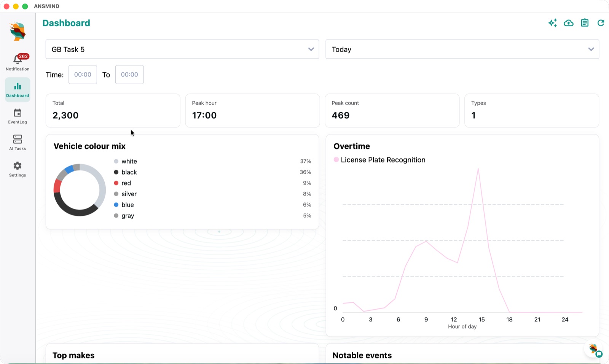Viewport: 609px width, 364px height.
Task: Click the Peak count 469 card
Action: click(392, 111)
